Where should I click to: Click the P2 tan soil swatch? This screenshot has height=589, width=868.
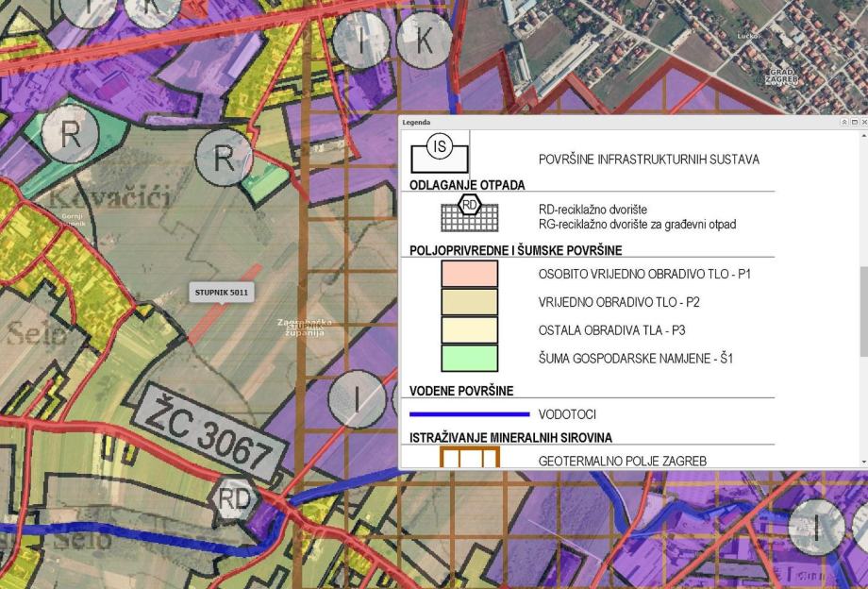pyautogui.click(x=470, y=302)
